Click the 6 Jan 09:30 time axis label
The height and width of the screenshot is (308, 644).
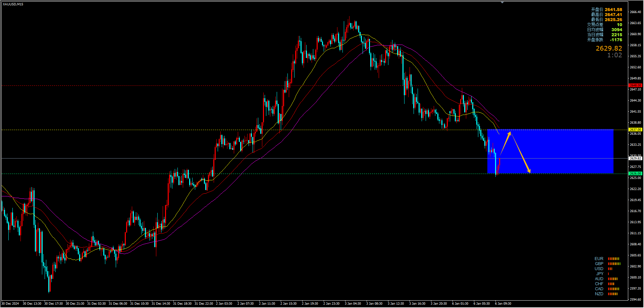click(503, 304)
